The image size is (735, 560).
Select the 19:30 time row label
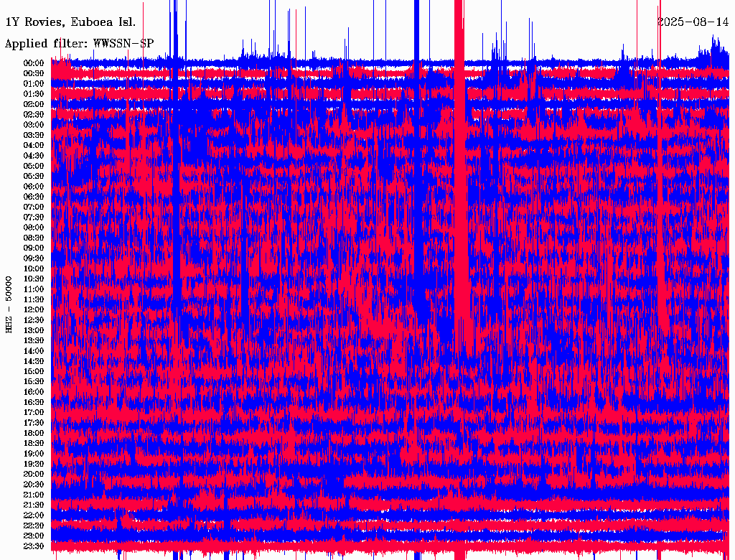pos(34,465)
